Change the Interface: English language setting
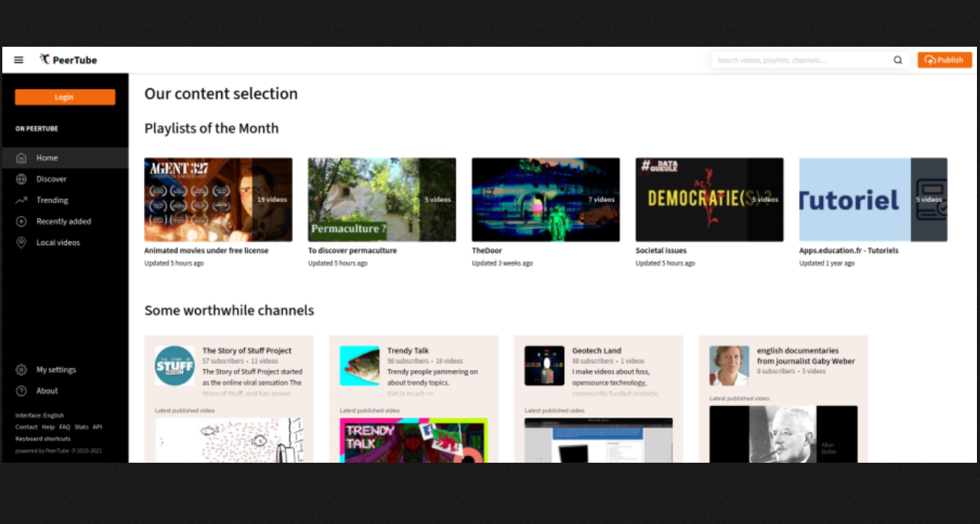 40,415
